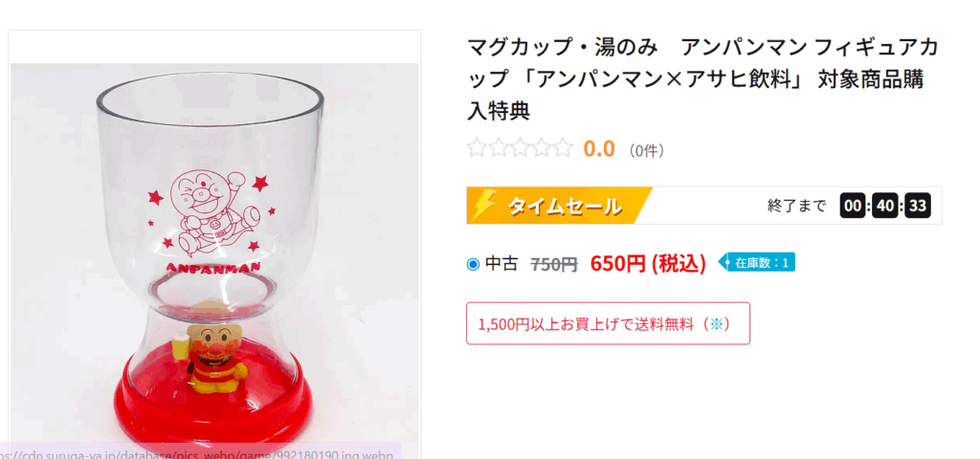Click the 在庫数：1 stock badge
This screenshot has height=459, width=980.
pos(759,262)
